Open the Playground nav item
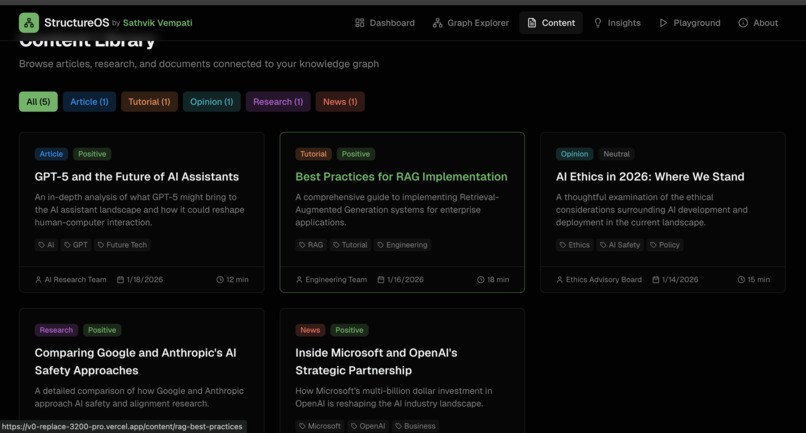The width and height of the screenshot is (806, 433). coord(690,23)
